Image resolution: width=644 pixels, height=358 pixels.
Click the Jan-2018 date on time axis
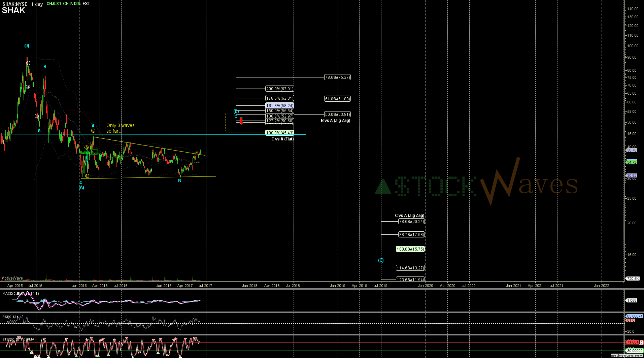pos(250,286)
